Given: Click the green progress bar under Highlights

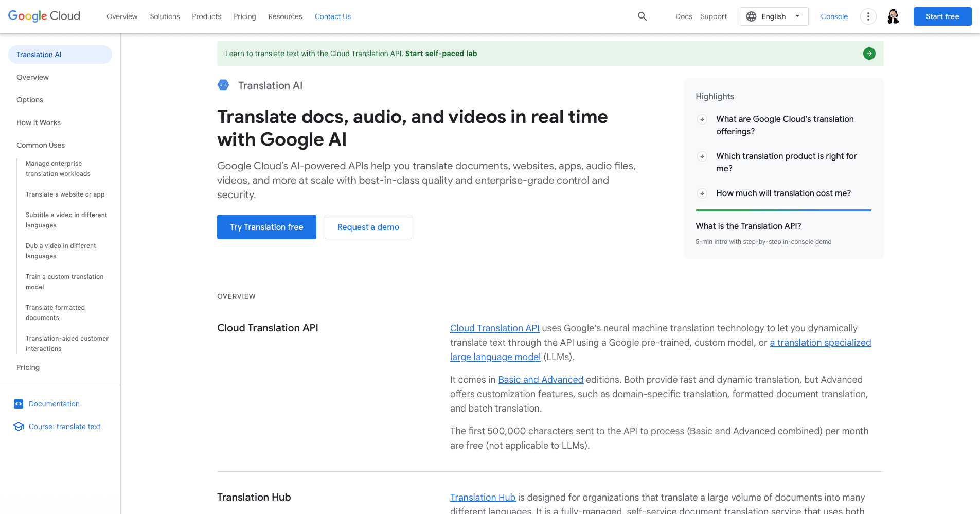Looking at the screenshot, I should point(783,210).
